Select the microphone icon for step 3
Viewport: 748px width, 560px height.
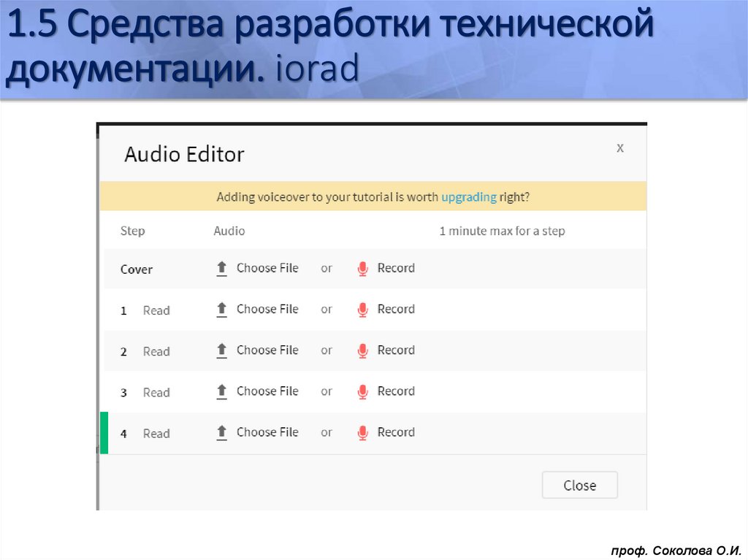pos(362,391)
